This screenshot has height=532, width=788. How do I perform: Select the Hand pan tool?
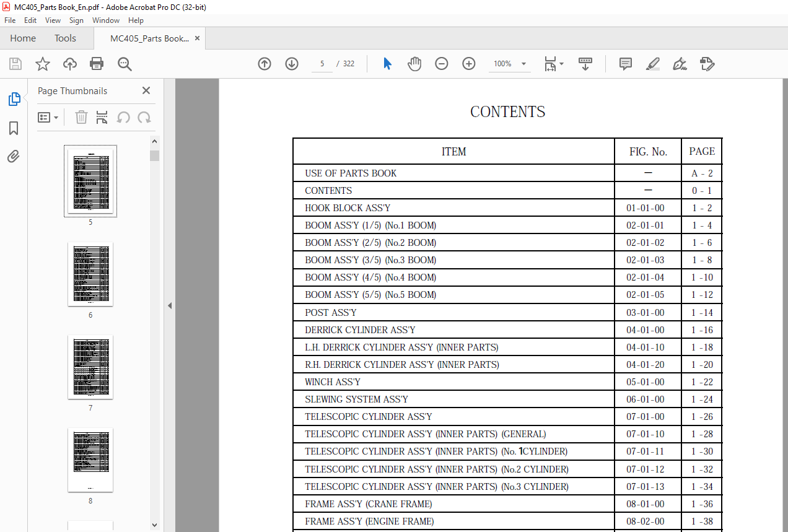click(414, 64)
